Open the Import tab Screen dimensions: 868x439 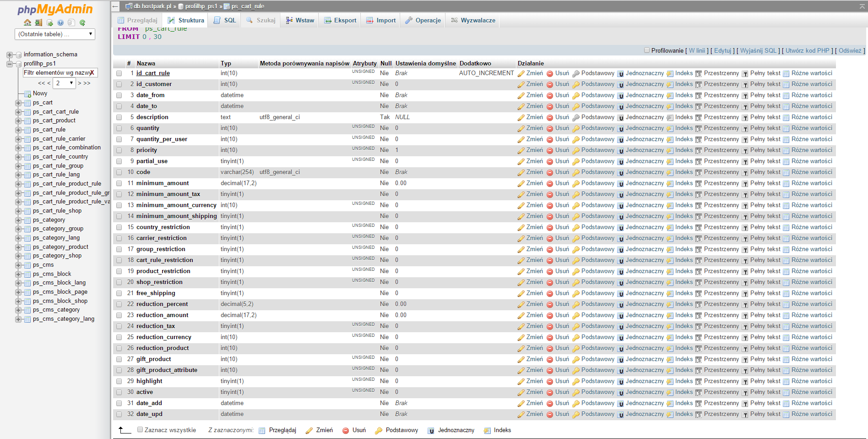[381, 20]
